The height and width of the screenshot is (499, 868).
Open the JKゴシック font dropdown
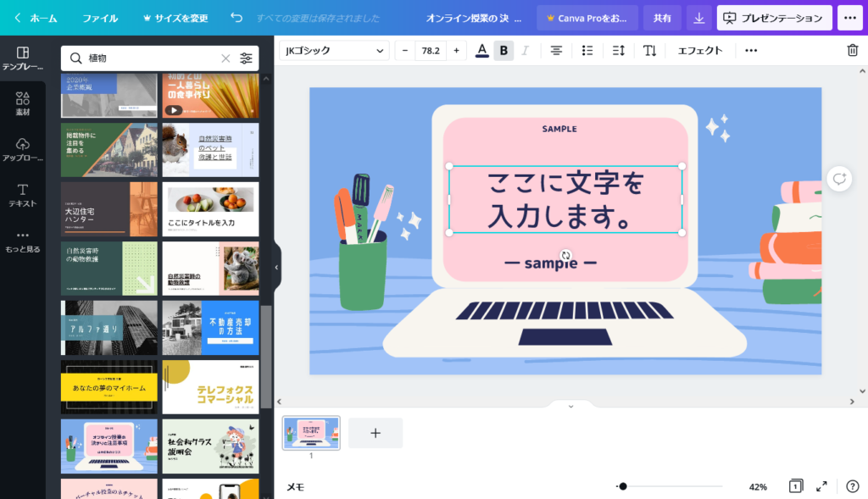[334, 50]
